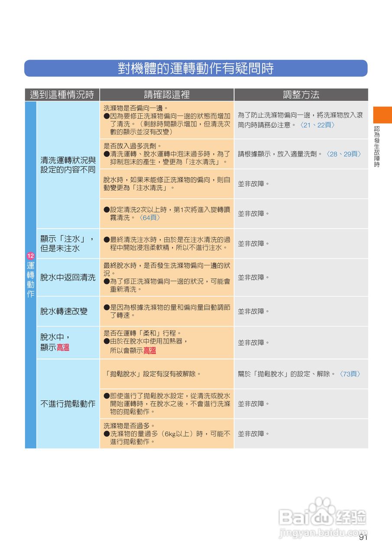Viewport: 392px width, 555px height.
Task: Select the row label 脫水中，顯示高溫
Action: (55, 342)
